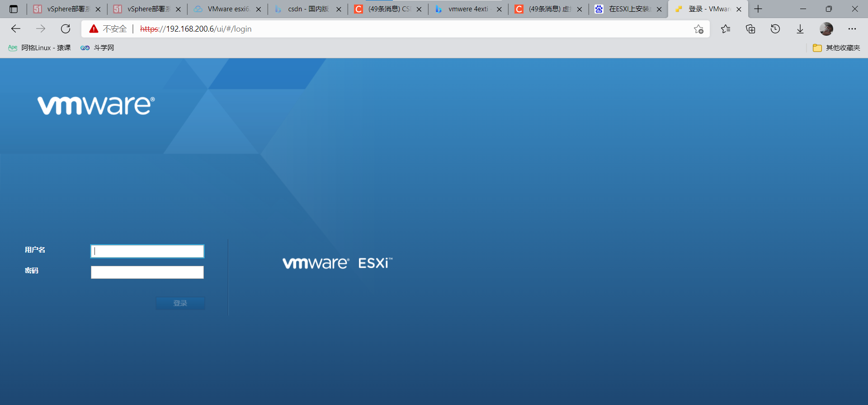
Task: Open the Favorites list icon
Action: click(726, 29)
